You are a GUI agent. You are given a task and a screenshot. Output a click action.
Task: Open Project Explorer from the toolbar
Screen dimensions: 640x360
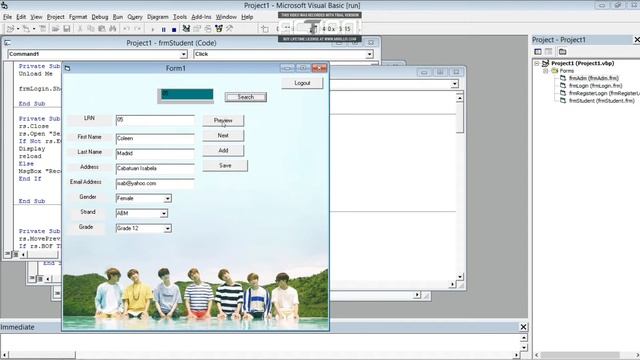point(186,29)
